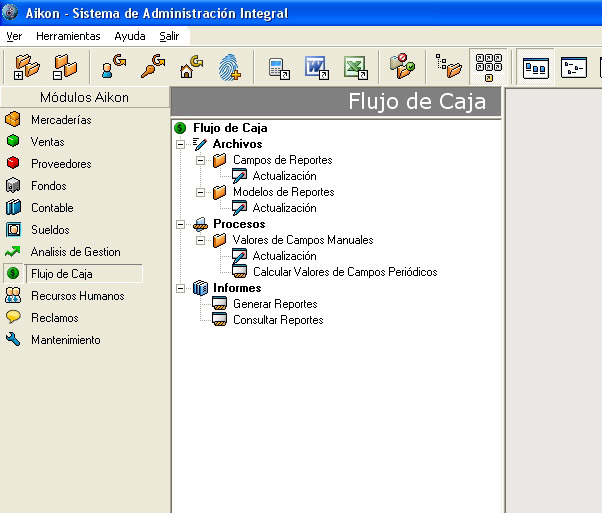602x517 pixels.
Task: Click the Ventas green cube icon
Action: (13, 141)
